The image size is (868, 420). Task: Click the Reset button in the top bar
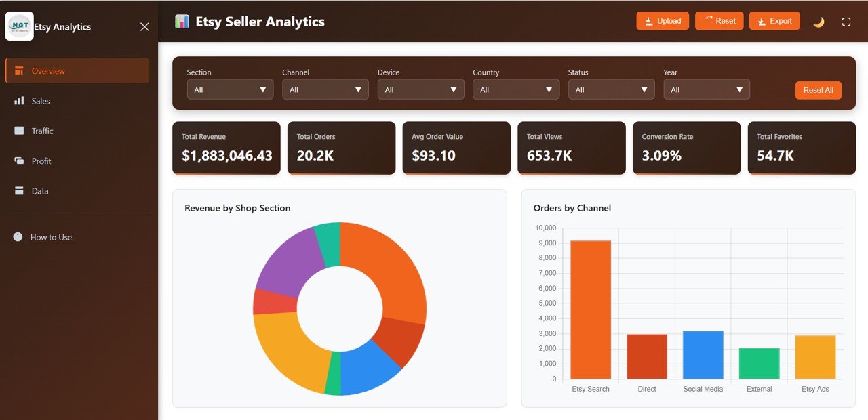coord(719,20)
